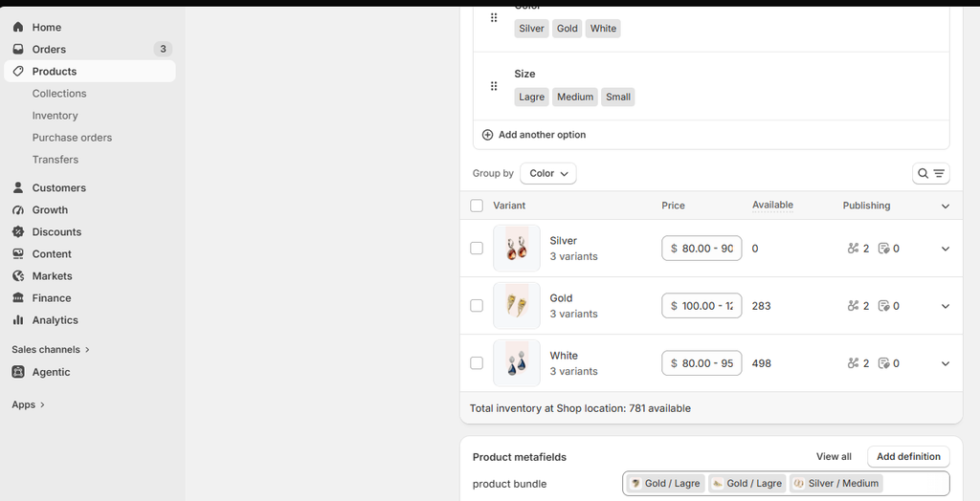Screen dimensions: 980x501
Task: Click the drag handle beside Size option
Action: pyautogui.click(x=494, y=86)
